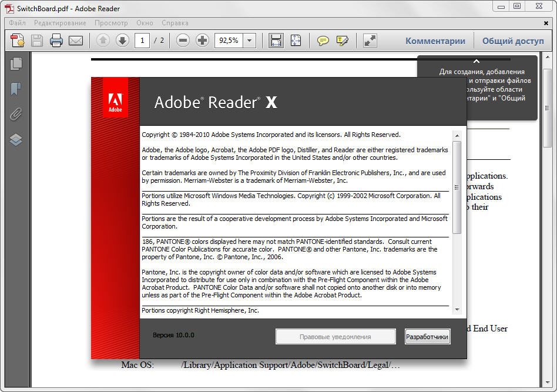557x392 pixels.
Task: Click the '/Library/Application Support/Adobe/SwitchBoard/Legal/…' path
Action: (x=291, y=365)
